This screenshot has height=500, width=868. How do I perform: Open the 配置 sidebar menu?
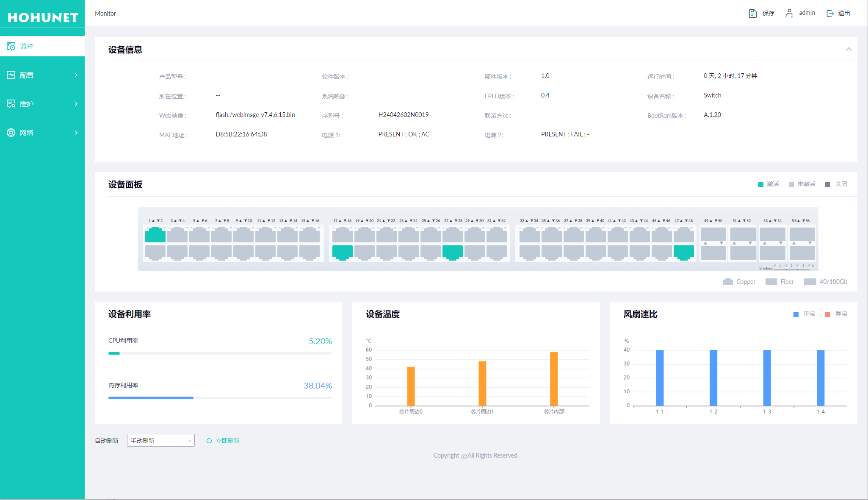point(26,75)
